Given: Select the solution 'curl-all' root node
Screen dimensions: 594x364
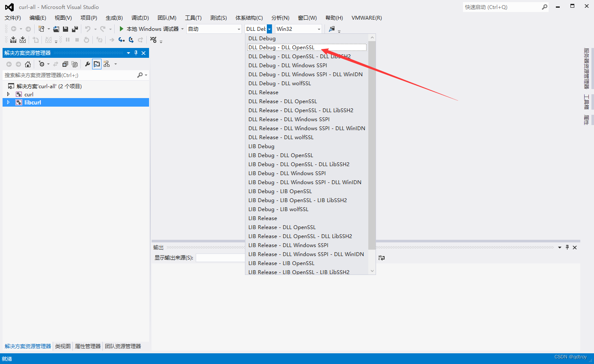Looking at the screenshot, I should coord(49,86).
